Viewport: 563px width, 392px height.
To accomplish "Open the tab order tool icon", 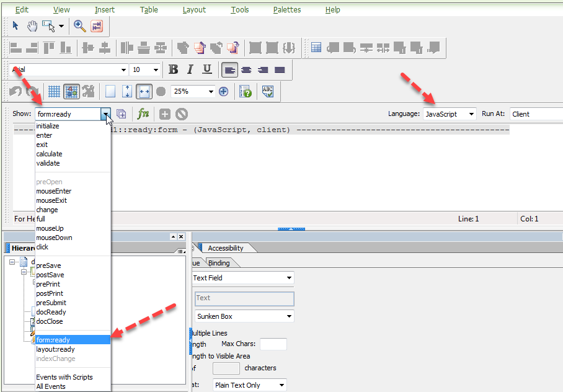I will pos(97,26).
